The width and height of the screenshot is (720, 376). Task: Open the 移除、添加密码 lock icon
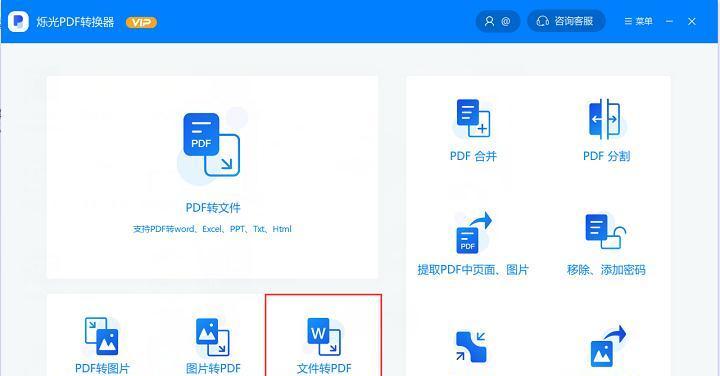[606, 231]
